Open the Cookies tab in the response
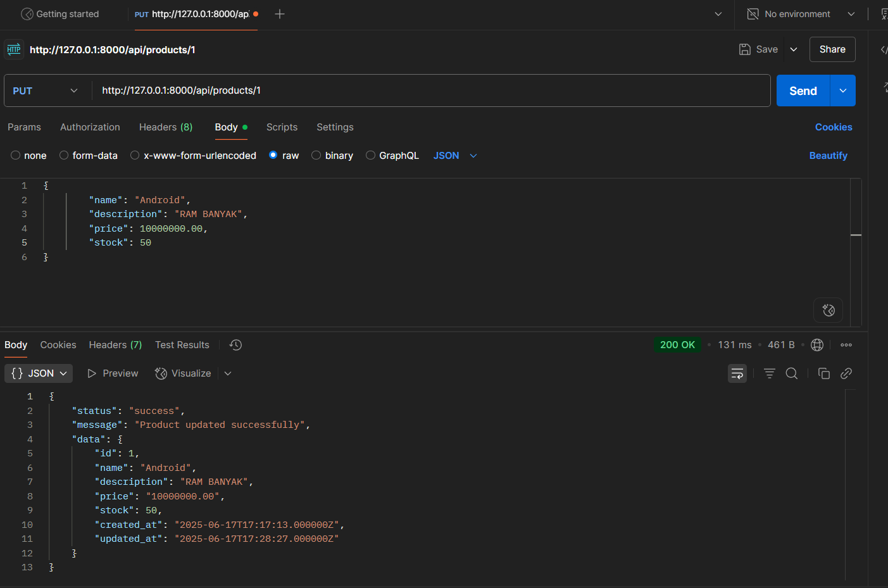Screen dimensions: 888x588 tap(58, 344)
